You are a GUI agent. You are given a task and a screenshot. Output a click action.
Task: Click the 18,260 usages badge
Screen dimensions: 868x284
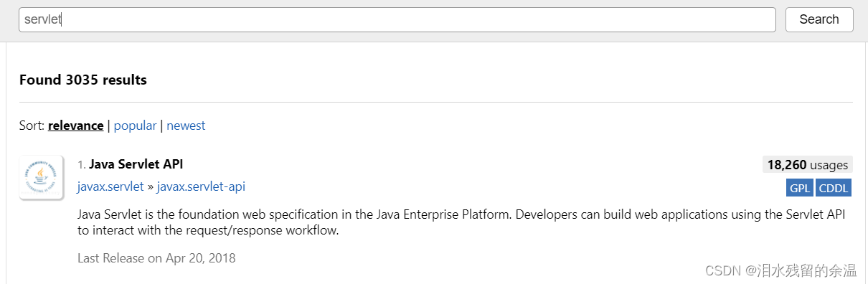(808, 165)
